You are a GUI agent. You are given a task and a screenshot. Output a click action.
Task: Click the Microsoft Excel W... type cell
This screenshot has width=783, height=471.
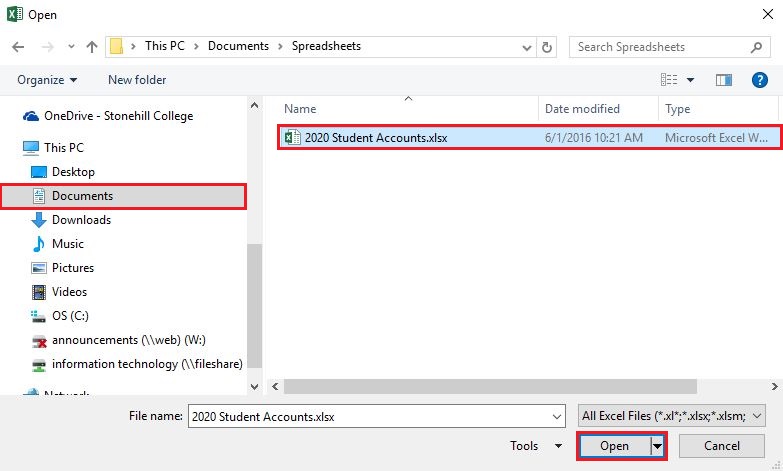[716, 138]
